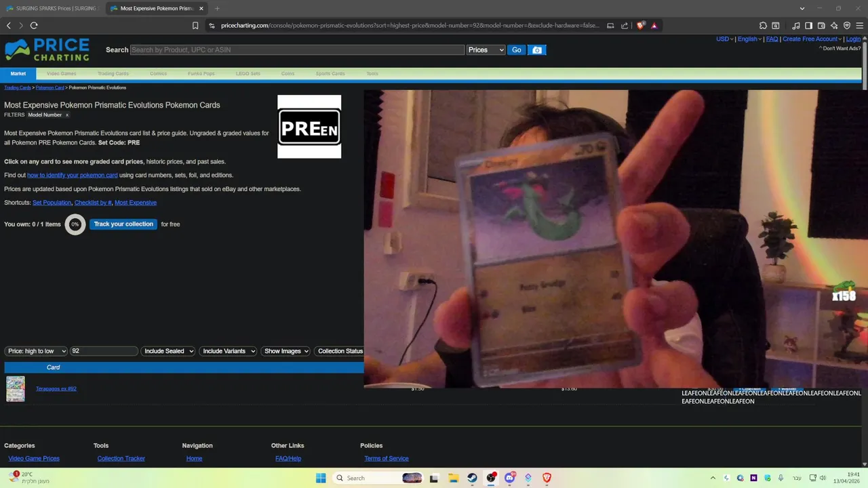The height and width of the screenshot is (488, 868).
Task: Open the English language dropdown
Action: point(749,39)
